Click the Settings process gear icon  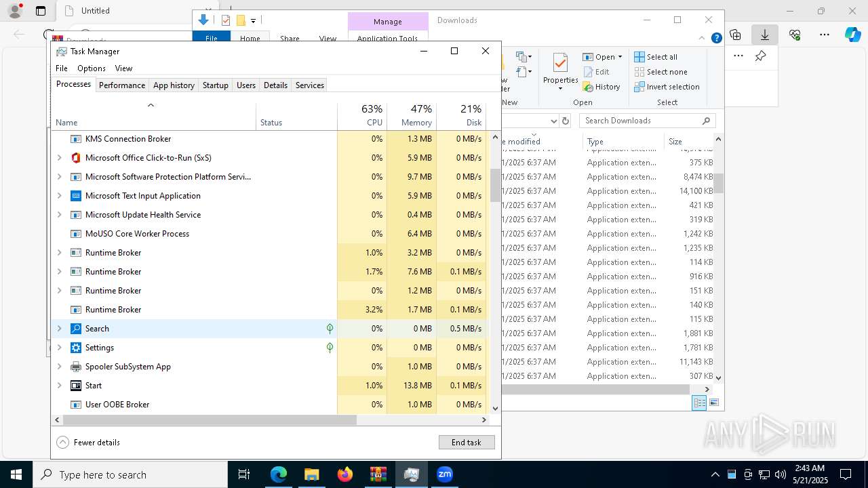pyautogui.click(x=76, y=348)
